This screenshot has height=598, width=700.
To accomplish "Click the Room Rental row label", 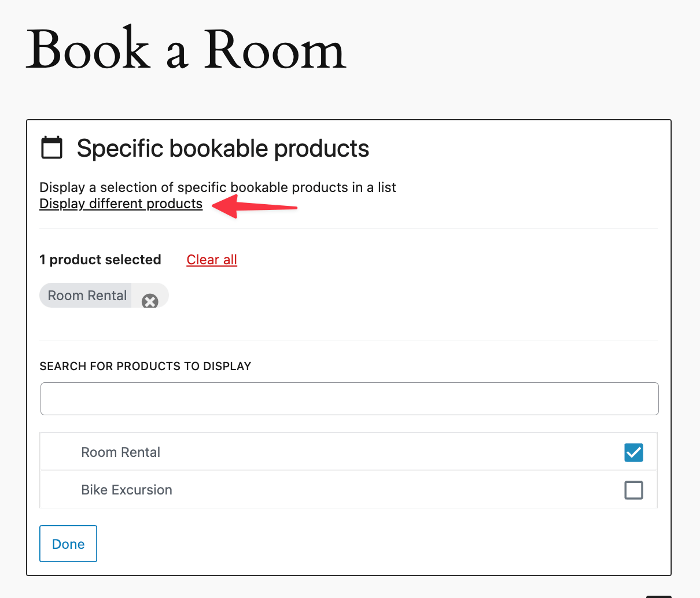I will 120,452.
